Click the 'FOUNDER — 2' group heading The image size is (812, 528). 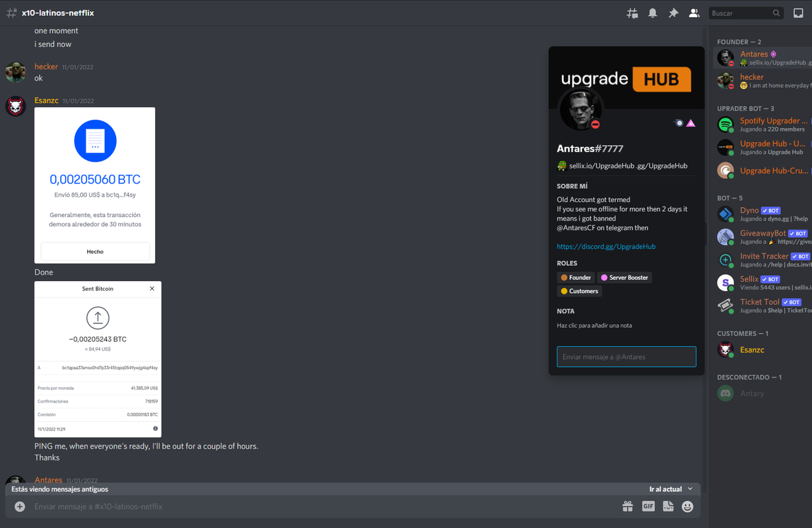[x=739, y=42]
